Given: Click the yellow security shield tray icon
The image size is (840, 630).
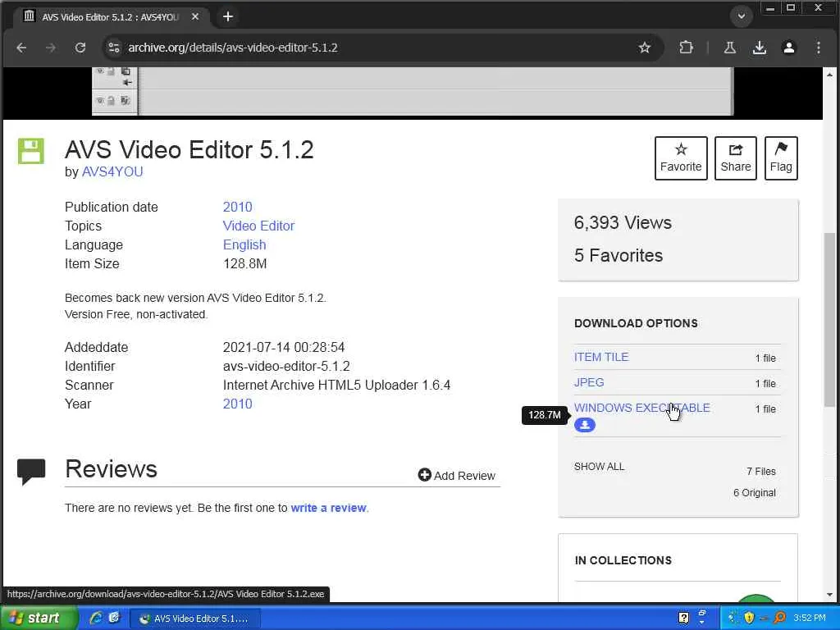Looking at the screenshot, I should coord(749,618).
